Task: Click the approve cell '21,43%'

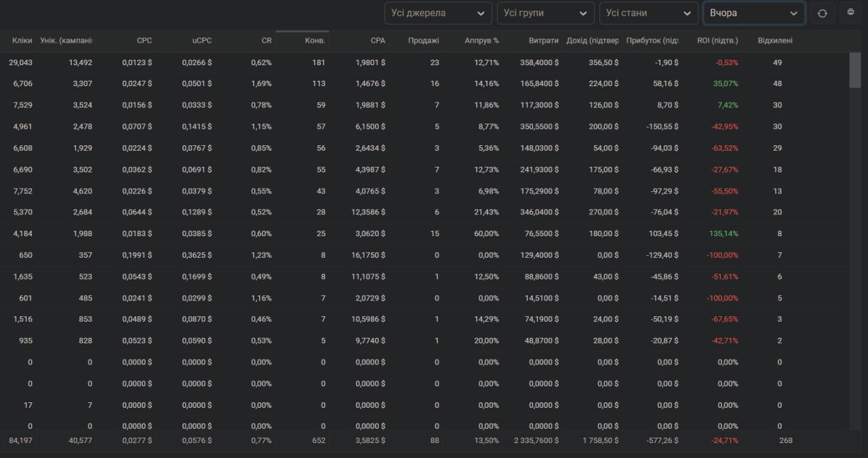Action: [487, 212]
